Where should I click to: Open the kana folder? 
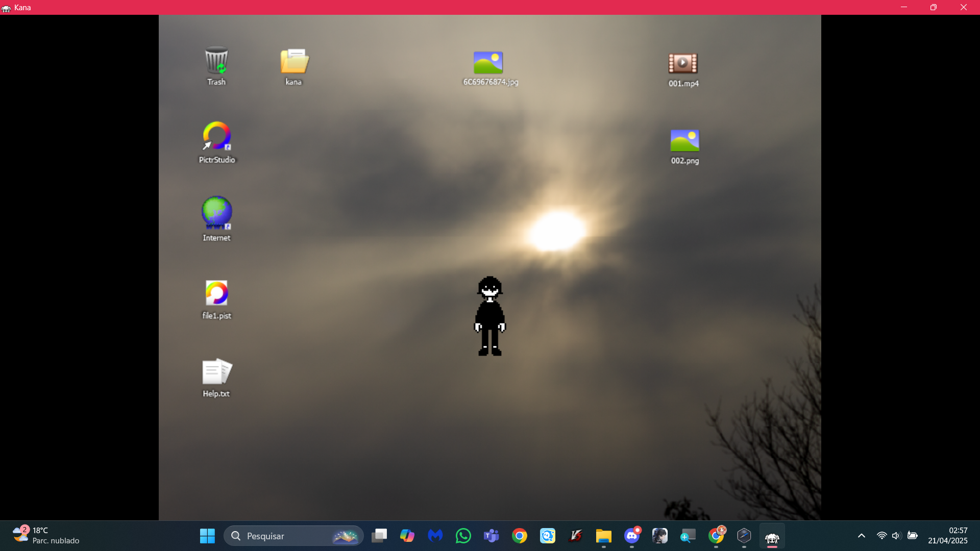click(294, 66)
